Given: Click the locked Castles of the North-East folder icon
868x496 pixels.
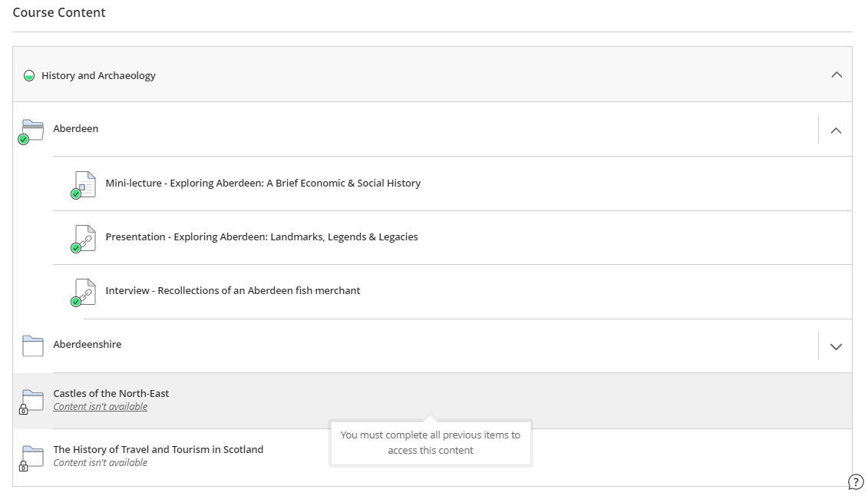Looking at the screenshot, I should (32, 400).
